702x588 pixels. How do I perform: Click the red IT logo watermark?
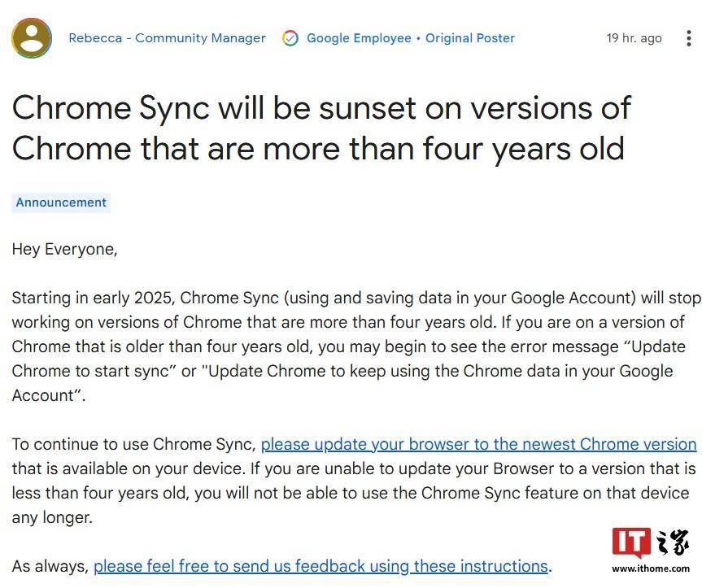[631, 542]
